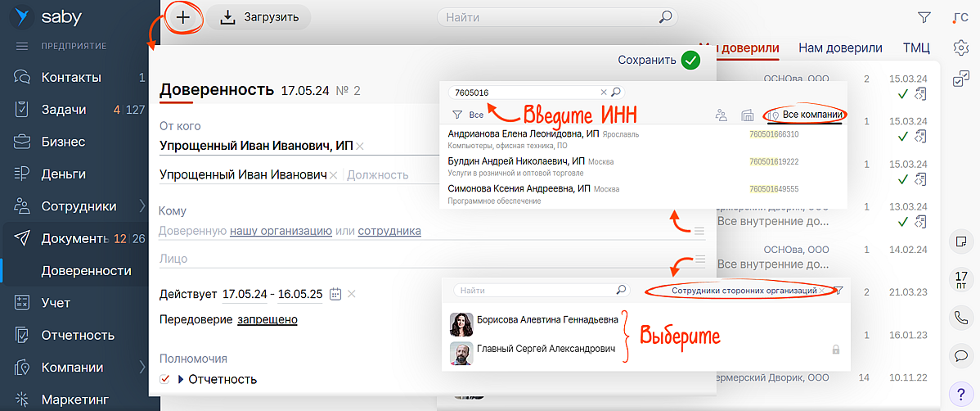Click the plus button to add document
The height and width of the screenshot is (411, 980).
[x=183, y=17]
